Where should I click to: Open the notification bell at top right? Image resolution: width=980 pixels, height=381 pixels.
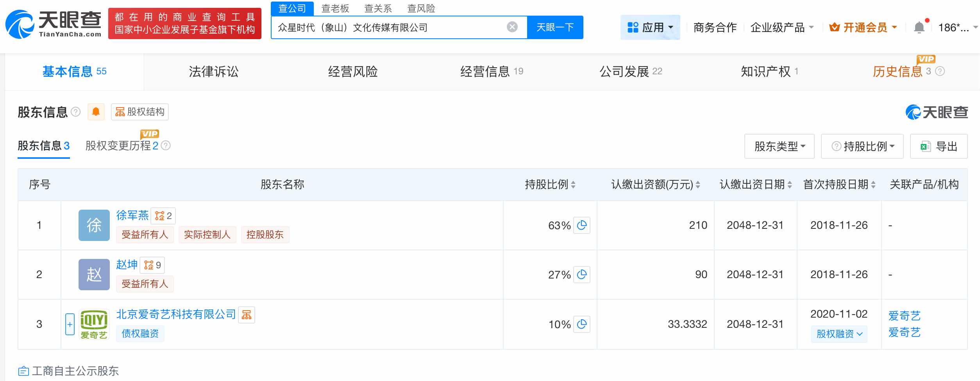tap(919, 27)
